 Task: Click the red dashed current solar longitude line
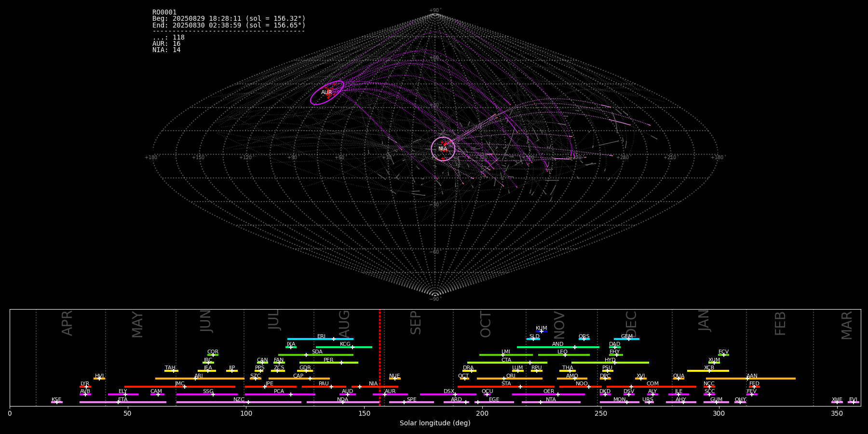[x=380, y=357]
